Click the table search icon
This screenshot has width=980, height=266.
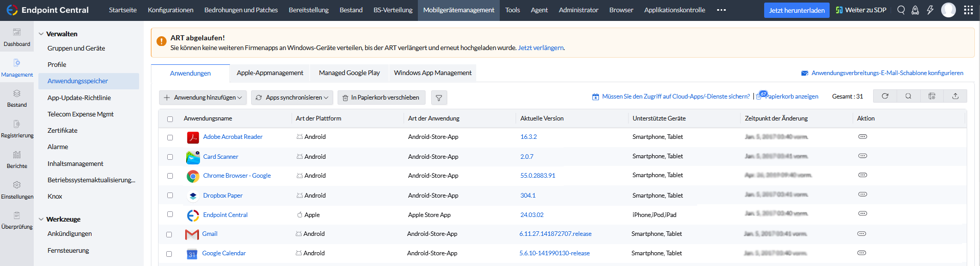pos(908,96)
